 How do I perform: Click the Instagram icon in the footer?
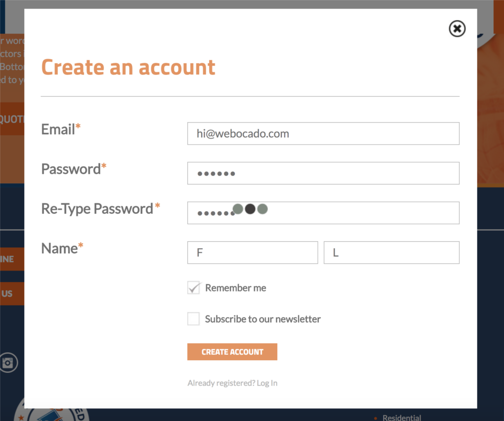(x=8, y=363)
